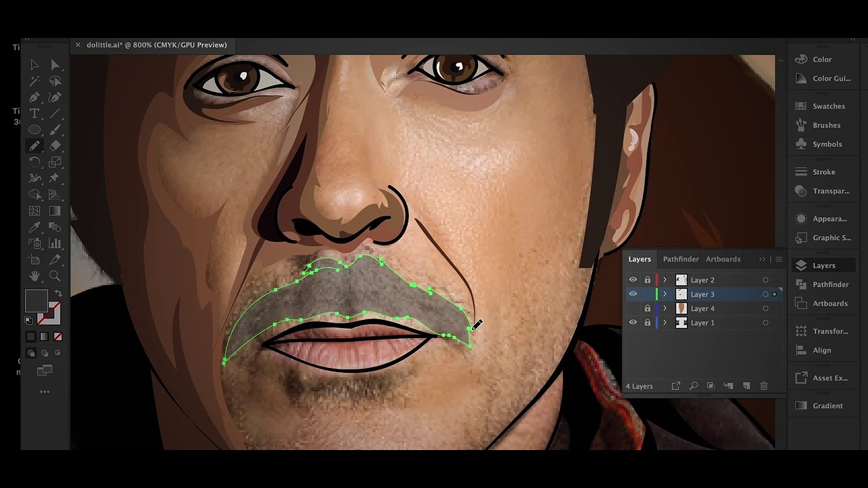Pick the Ellipse tool
Viewport: 868px width, 488px height.
pyautogui.click(x=34, y=129)
